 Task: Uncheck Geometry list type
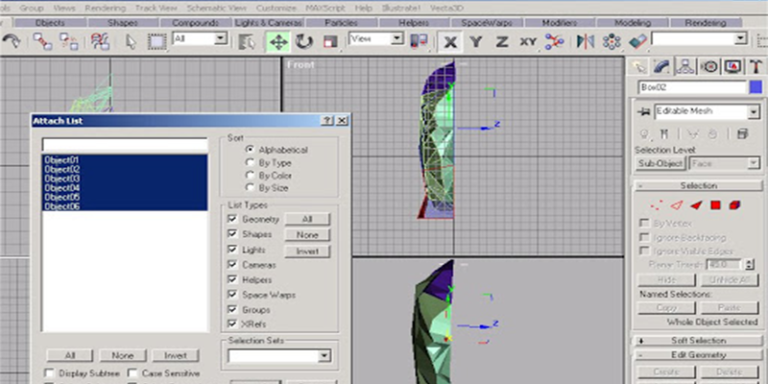pos(232,219)
